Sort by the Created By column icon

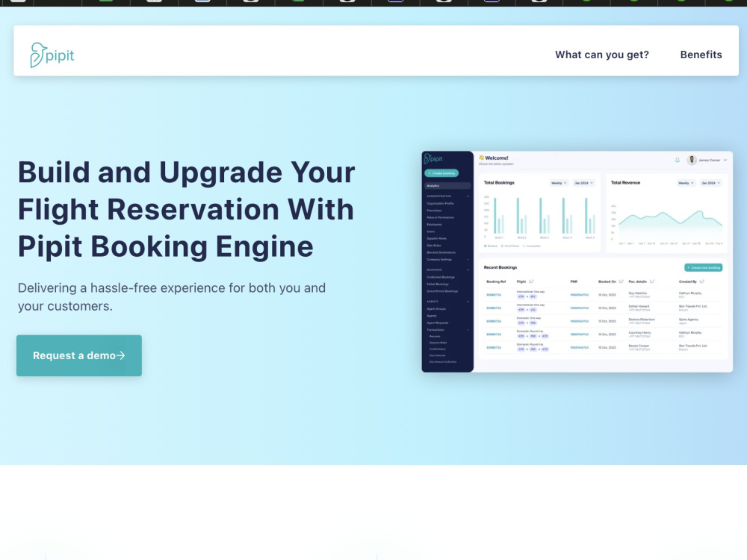click(702, 281)
